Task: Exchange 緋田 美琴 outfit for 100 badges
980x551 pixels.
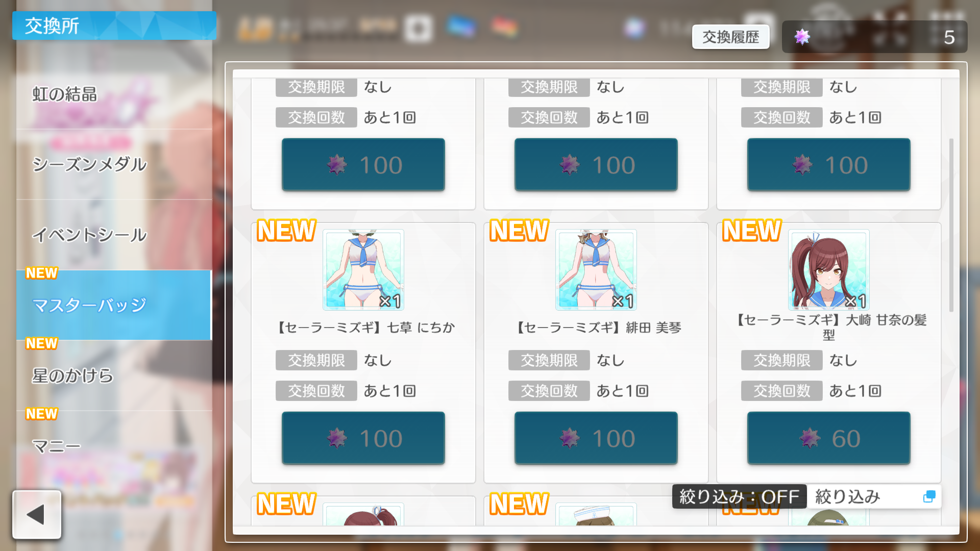Action: tap(596, 438)
